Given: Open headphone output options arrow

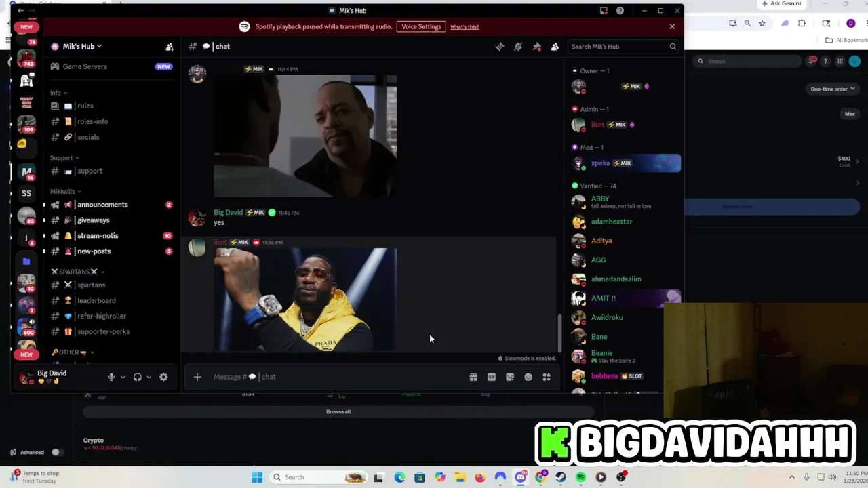Looking at the screenshot, I should click(149, 377).
